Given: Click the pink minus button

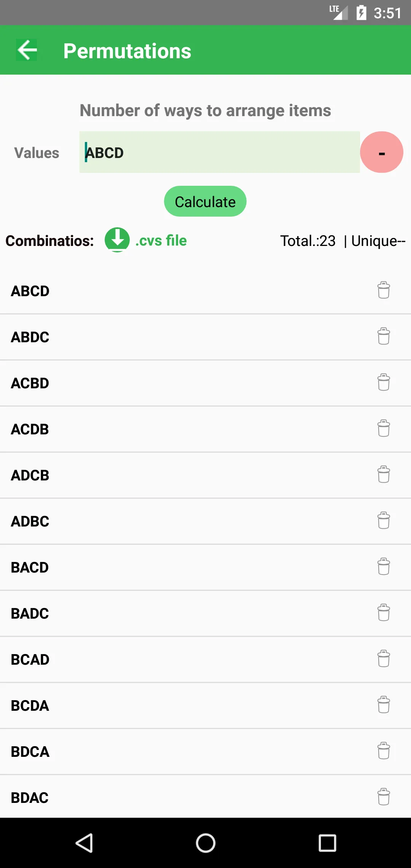Looking at the screenshot, I should tap(382, 152).
